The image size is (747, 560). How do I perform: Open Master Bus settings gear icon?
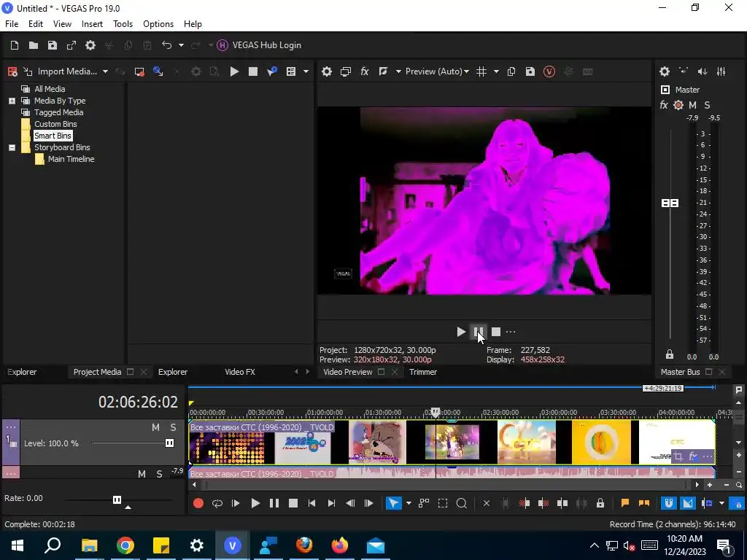point(665,71)
